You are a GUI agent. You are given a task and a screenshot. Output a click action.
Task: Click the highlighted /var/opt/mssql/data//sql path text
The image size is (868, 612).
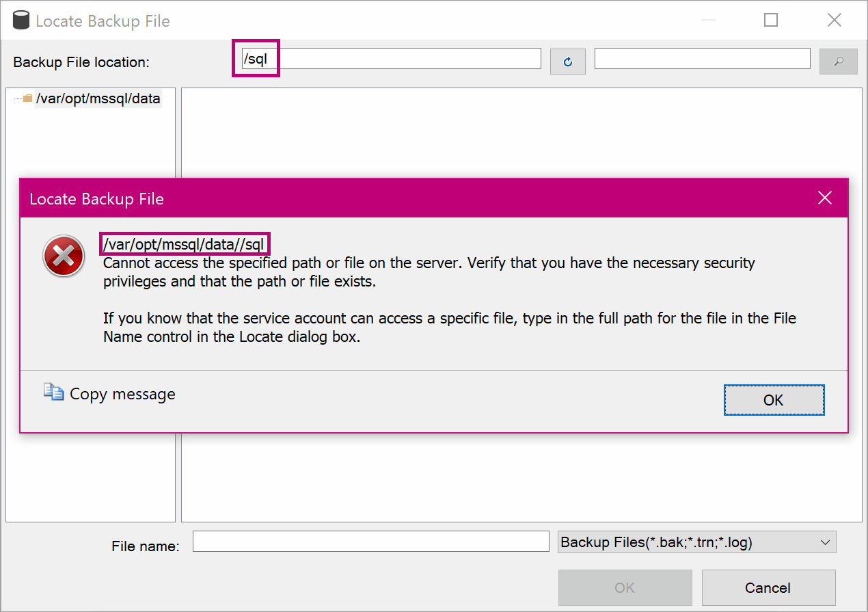(185, 243)
